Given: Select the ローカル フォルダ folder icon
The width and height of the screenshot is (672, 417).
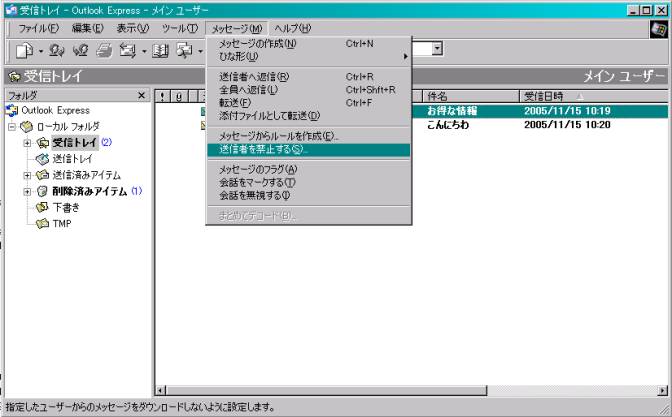Looking at the screenshot, I should (27, 126).
